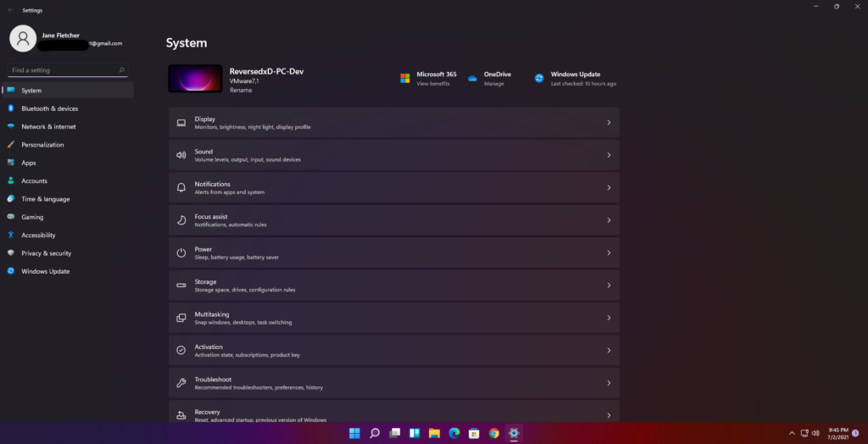Click the Privacy & security shield icon
Screen dimensions: 868x444
10,253
